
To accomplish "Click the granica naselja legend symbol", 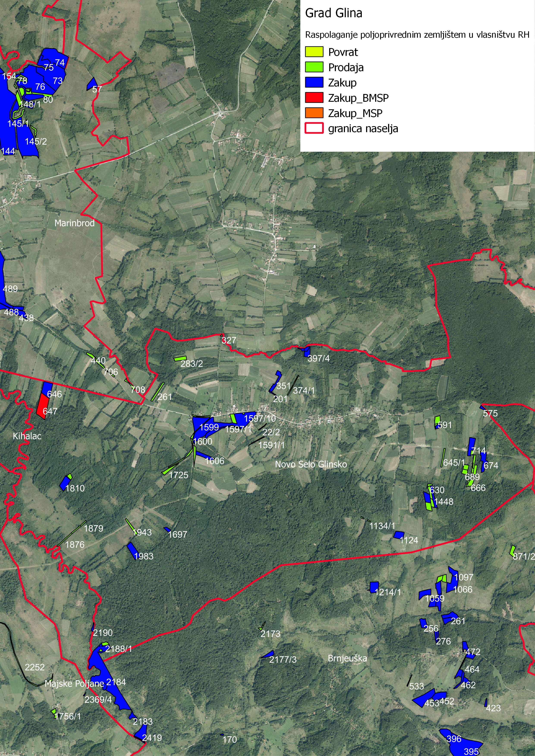I will pyautogui.click(x=314, y=128).
